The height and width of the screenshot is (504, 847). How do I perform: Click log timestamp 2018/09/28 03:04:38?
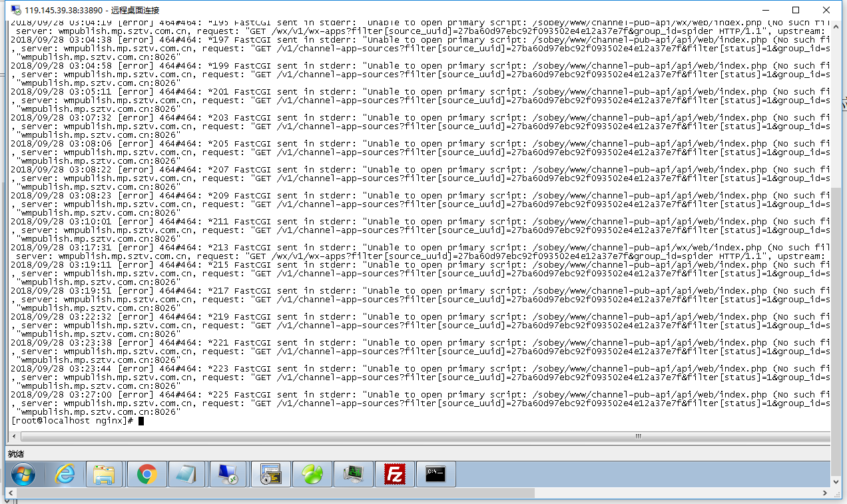pyautogui.click(x=61, y=40)
